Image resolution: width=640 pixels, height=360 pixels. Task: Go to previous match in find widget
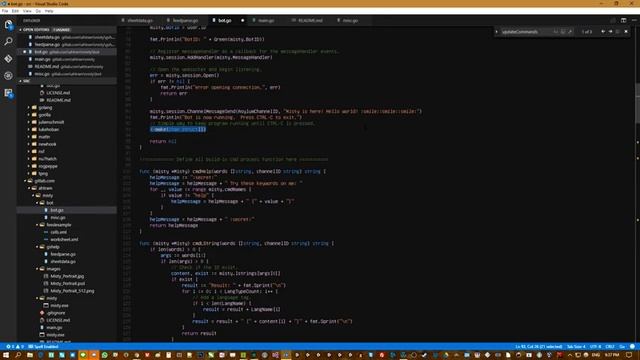click(x=603, y=31)
